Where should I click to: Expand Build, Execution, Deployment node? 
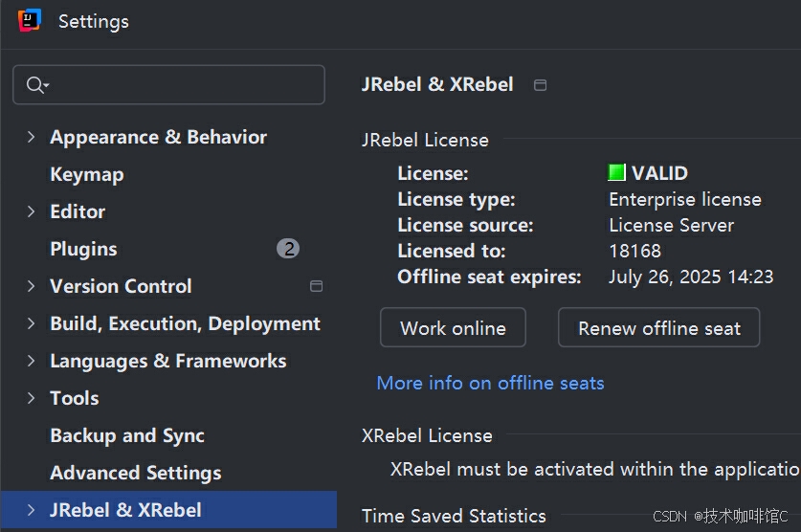32,323
